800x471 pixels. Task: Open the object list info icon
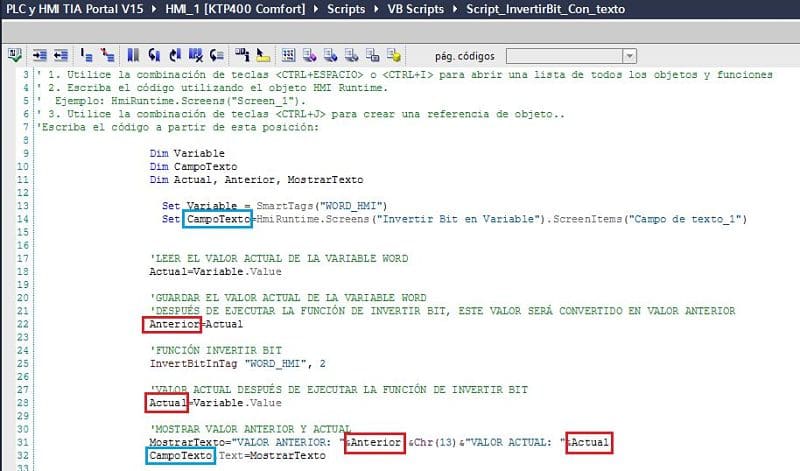(x=242, y=55)
